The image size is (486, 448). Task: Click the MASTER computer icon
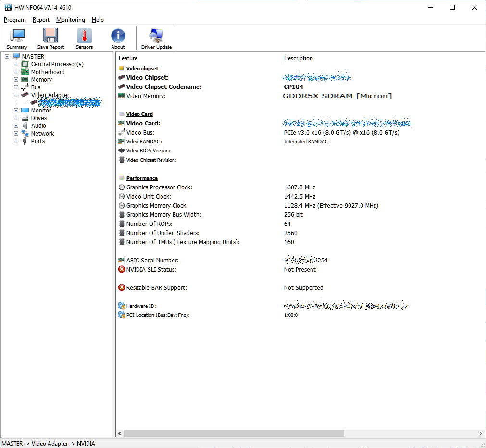click(x=16, y=56)
